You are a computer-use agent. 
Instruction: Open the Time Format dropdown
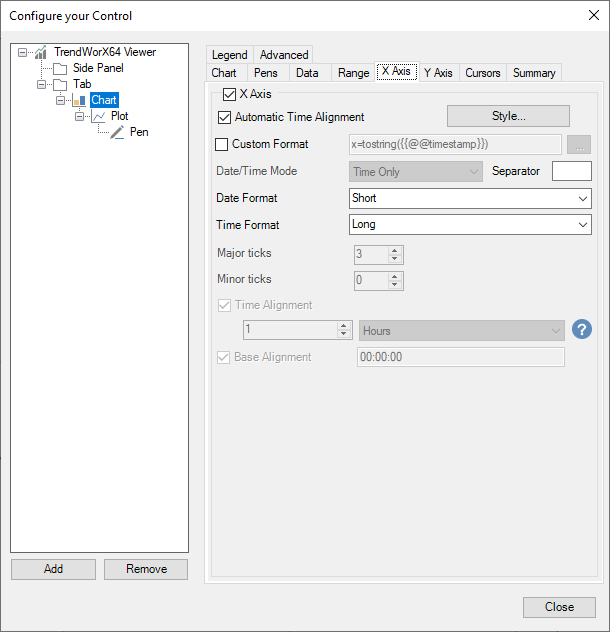470,225
